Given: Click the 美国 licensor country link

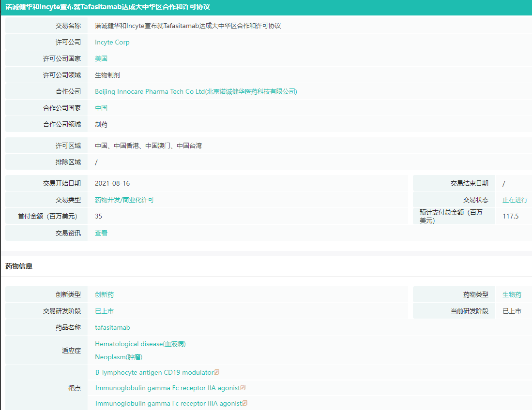Looking at the screenshot, I should tap(101, 59).
